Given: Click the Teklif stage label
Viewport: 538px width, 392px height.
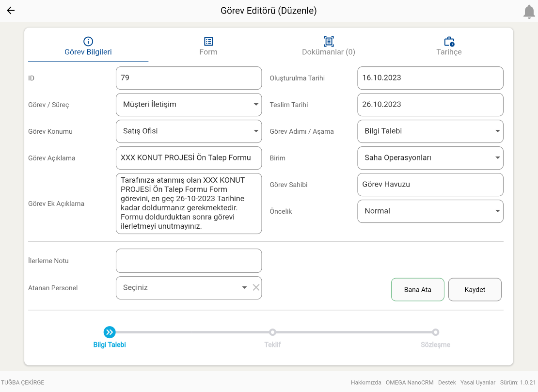Looking at the screenshot, I should (x=272, y=345).
